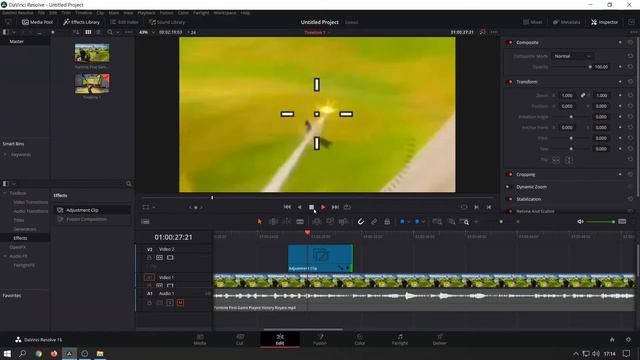The width and height of the screenshot is (640, 360).
Task: Toggle Position Lock padlock icon
Action: point(387,222)
